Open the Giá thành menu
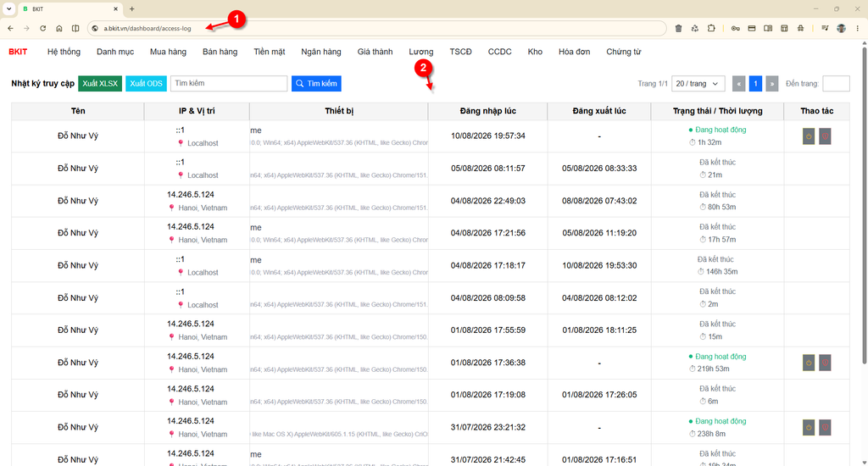The height and width of the screenshot is (466, 868). (375, 52)
